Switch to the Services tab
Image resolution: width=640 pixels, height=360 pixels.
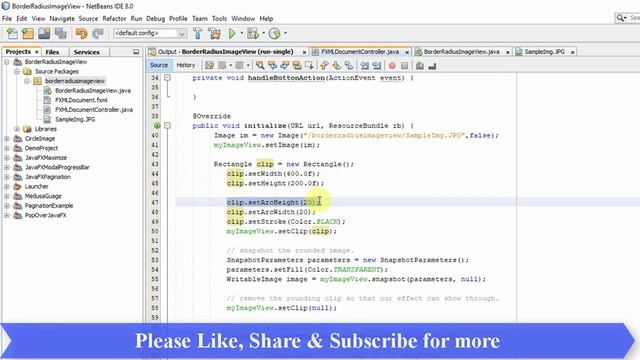coord(87,52)
